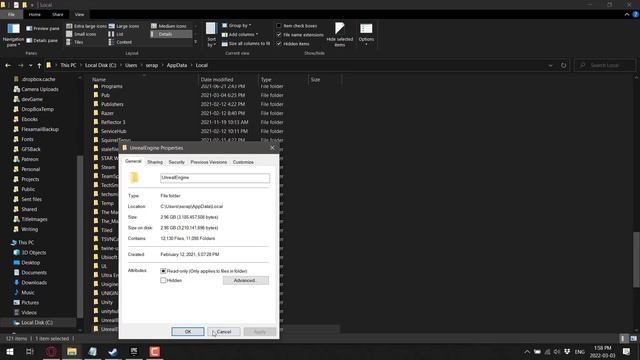Select the Publishers folder row

tap(112, 104)
